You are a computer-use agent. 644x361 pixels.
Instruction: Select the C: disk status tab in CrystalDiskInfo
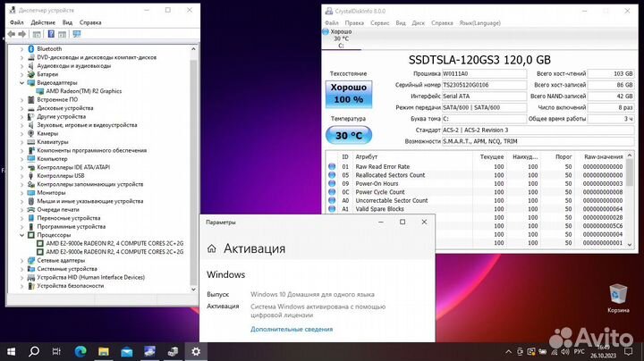pyautogui.click(x=341, y=38)
